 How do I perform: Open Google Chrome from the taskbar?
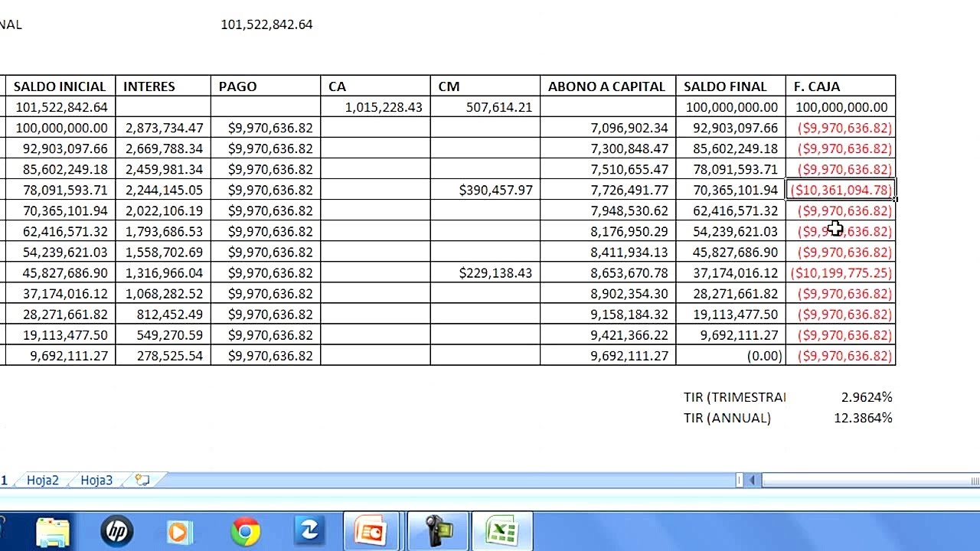tap(245, 532)
